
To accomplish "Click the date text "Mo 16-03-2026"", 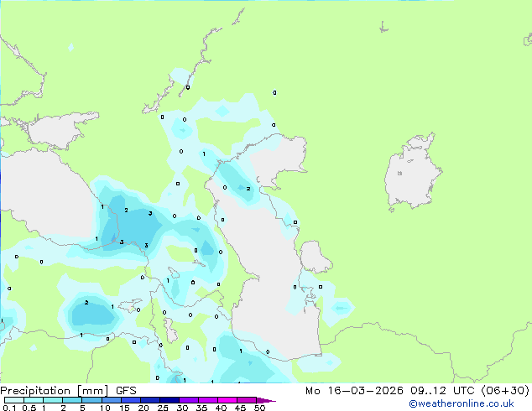I will (354, 391).
